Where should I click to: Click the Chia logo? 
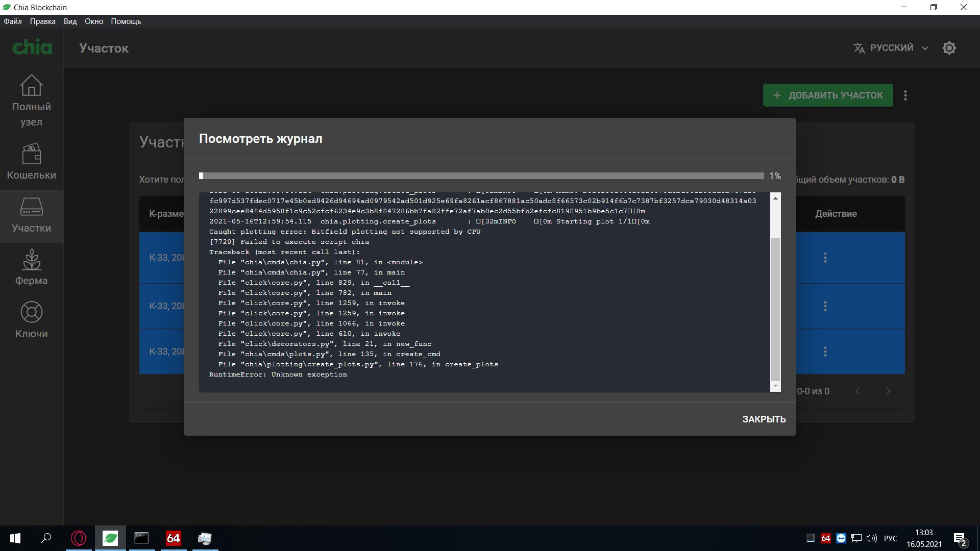(x=32, y=47)
